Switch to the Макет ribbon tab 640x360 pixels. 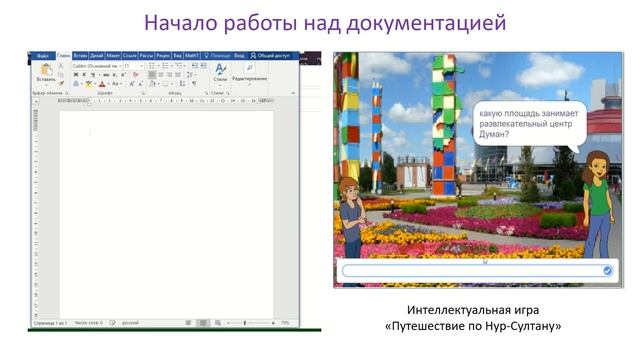pos(113,56)
